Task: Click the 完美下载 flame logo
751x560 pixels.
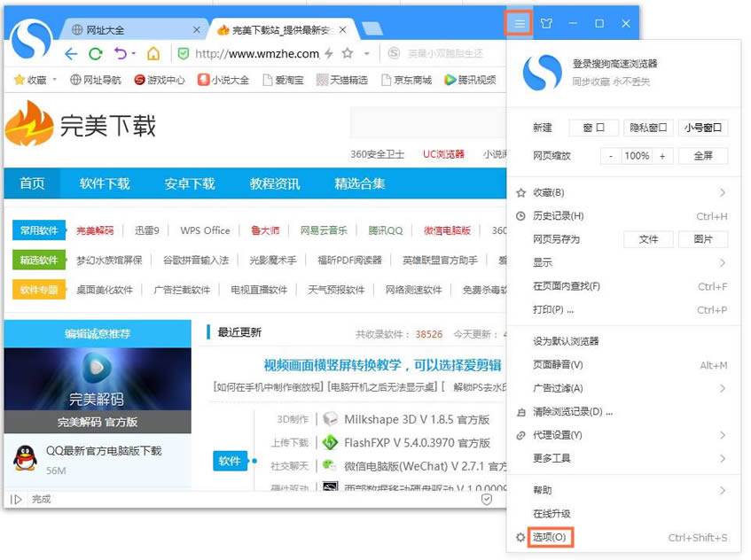Action: pos(29,123)
